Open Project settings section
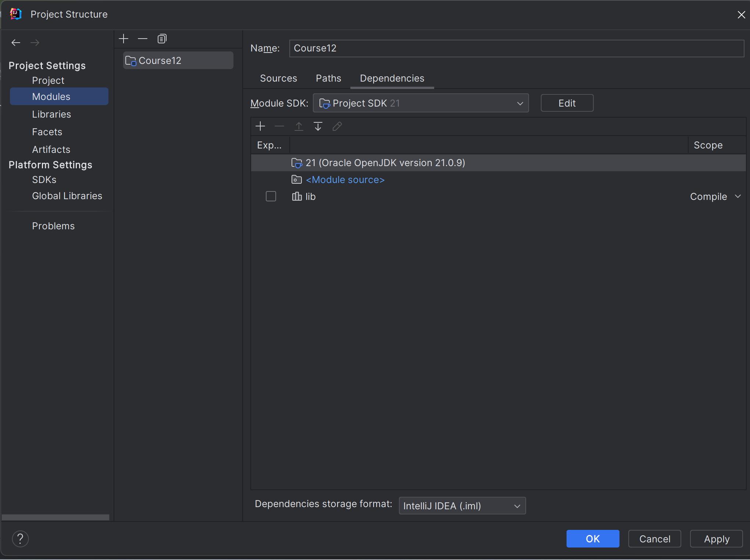This screenshot has height=560, width=750. pyautogui.click(x=48, y=80)
